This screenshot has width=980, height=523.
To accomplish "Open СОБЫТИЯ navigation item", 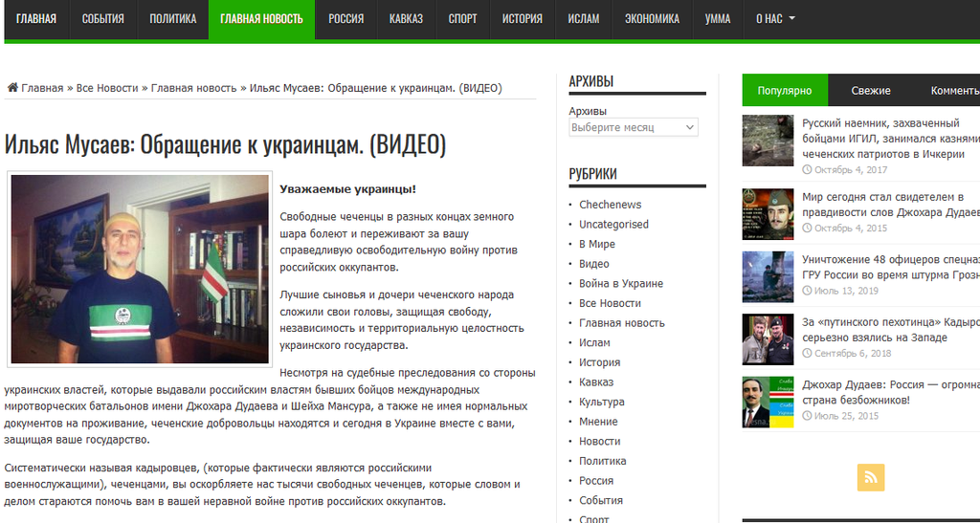I will pyautogui.click(x=102, y=19).
